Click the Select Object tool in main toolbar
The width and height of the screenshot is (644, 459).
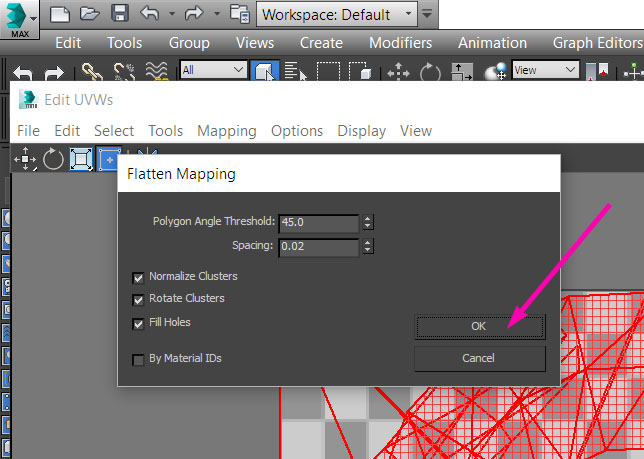point(265,72)
